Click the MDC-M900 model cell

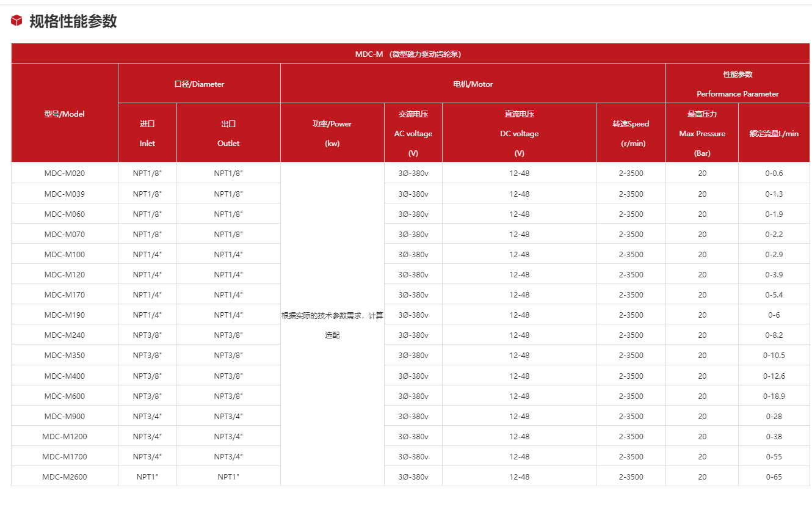coord(65,416)
